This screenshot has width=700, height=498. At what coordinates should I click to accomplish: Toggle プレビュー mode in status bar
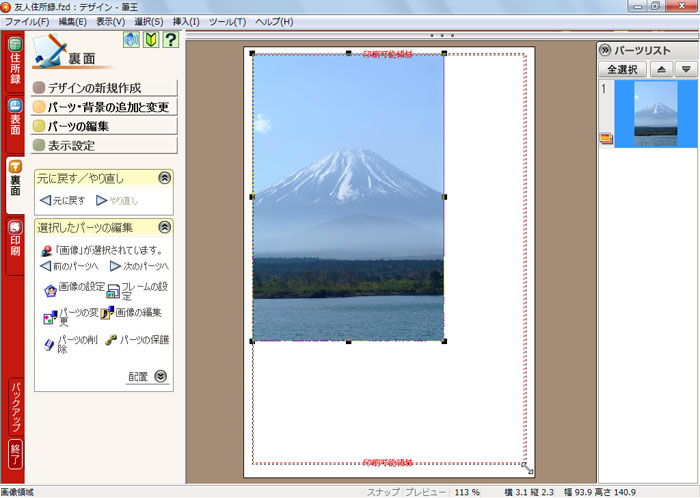pos(424,492)
